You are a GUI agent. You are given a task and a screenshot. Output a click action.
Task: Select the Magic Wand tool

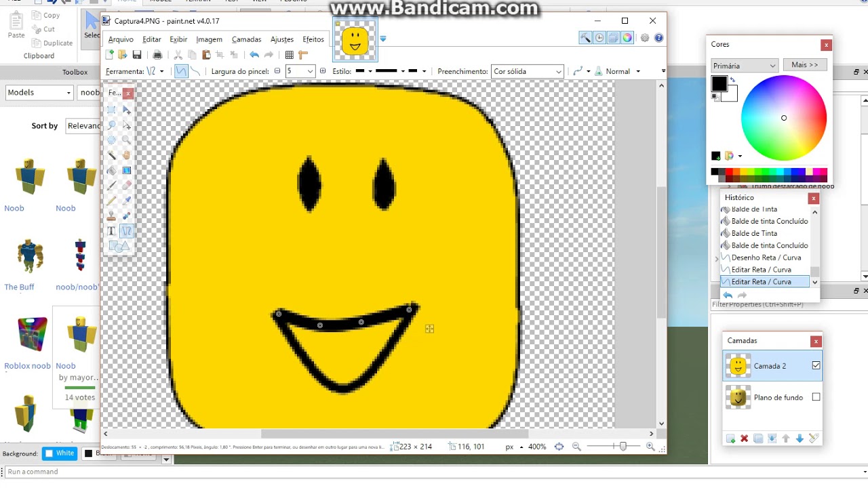[x=112, y=155]
